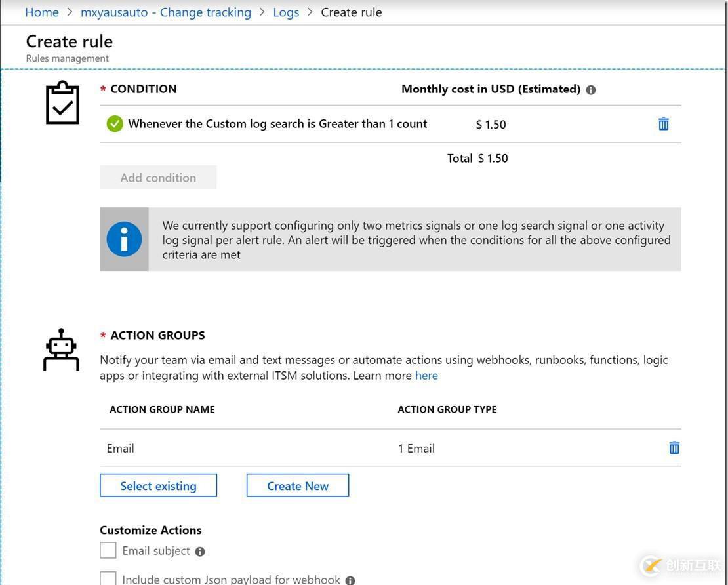The width and height of the screenshot is (728, 585).
Task: Navigate to the Logs breadcrumb
Action: click(x=286, y=12)
